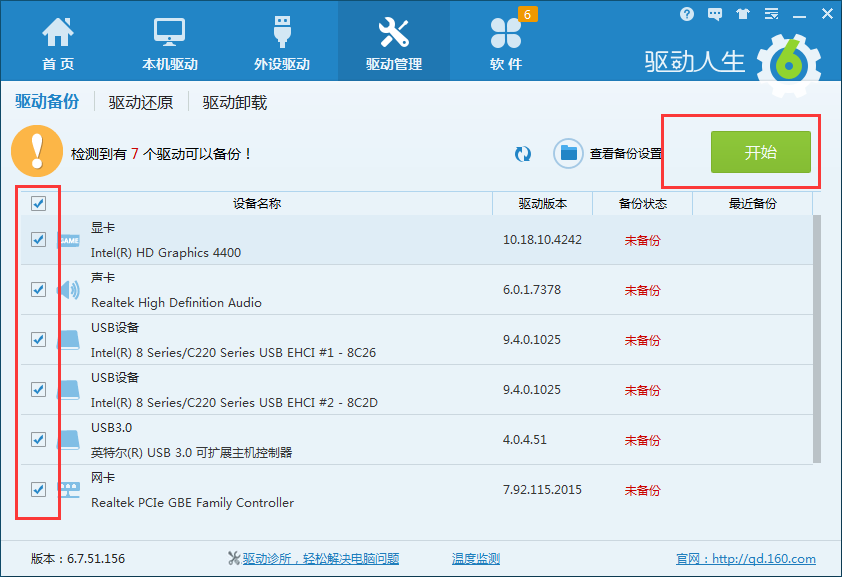Image resolution: width=842 pixels, height=577 pixels.
Task: Toggle the select-all checkbox in header
Action: pos(38,203)
